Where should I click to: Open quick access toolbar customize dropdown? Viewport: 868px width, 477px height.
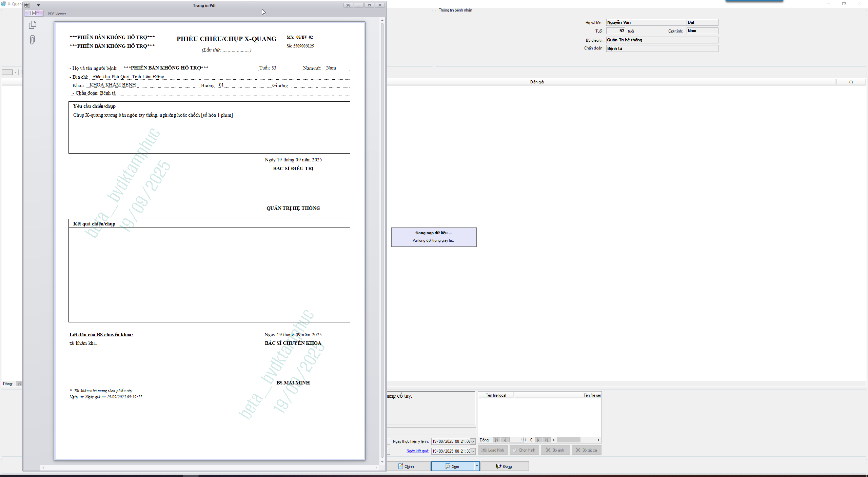[38, 5]
